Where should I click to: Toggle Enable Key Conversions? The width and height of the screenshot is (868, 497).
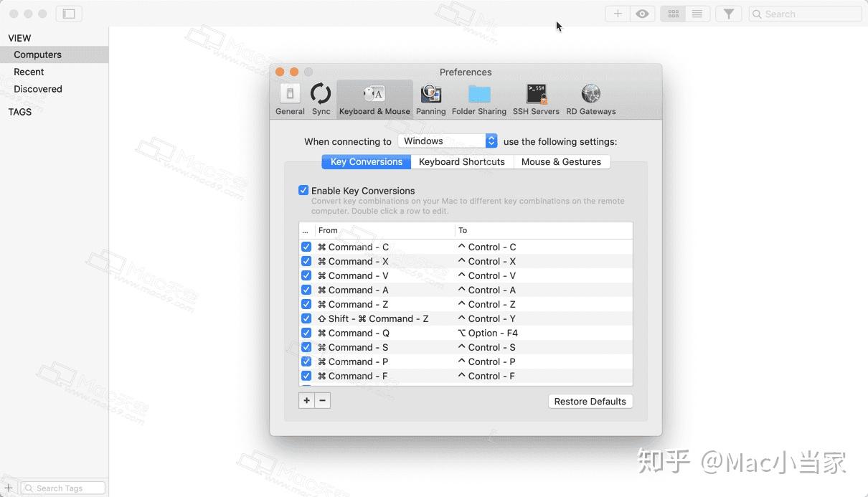click(x=303, y=190)
